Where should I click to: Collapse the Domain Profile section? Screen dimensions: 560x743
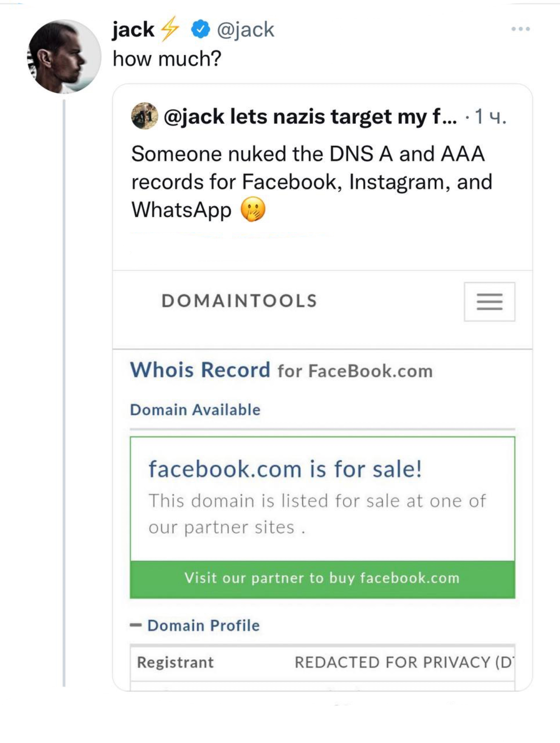tap(195, 625)
